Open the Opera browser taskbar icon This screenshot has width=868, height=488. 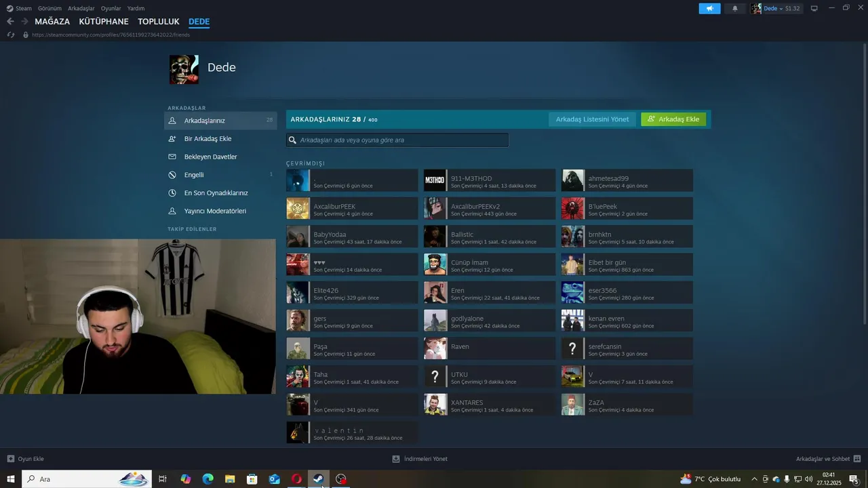pos(296,479)
